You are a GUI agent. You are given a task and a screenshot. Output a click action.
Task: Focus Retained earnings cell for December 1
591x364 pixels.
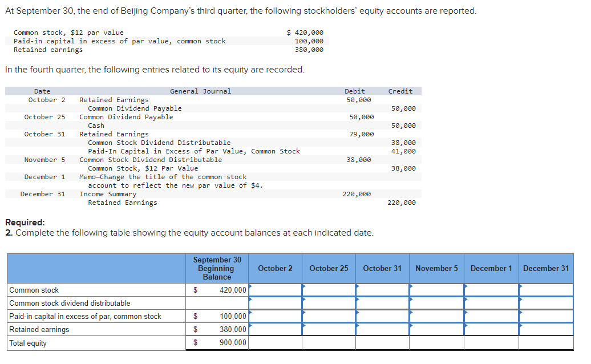[x=491, y=329]
